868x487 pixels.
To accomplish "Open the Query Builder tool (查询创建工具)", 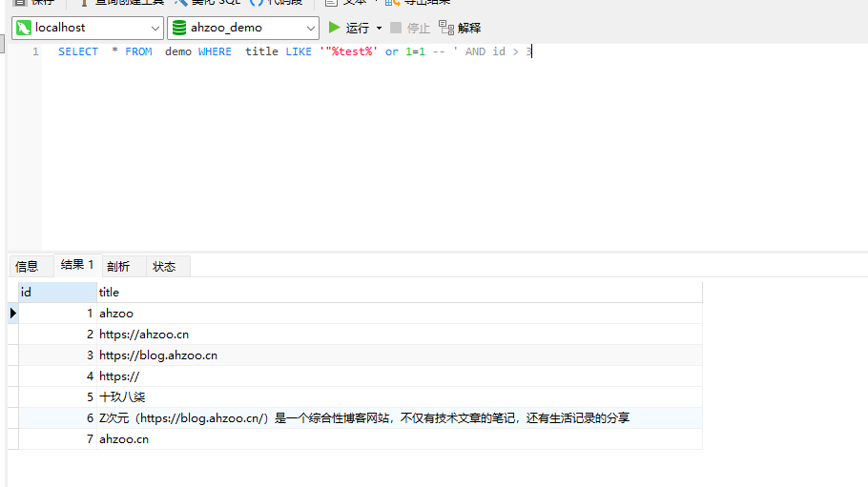I will click(x=84, y=3).
